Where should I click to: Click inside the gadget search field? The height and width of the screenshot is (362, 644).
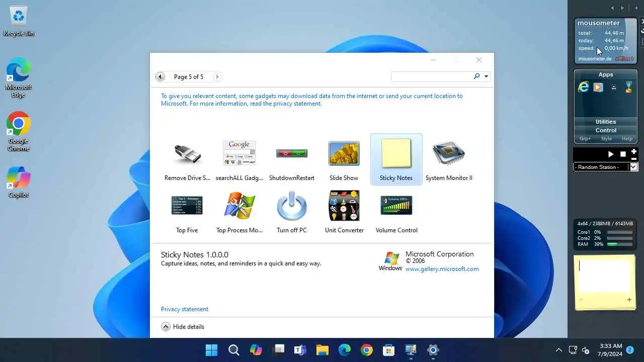tap(432, 76)
